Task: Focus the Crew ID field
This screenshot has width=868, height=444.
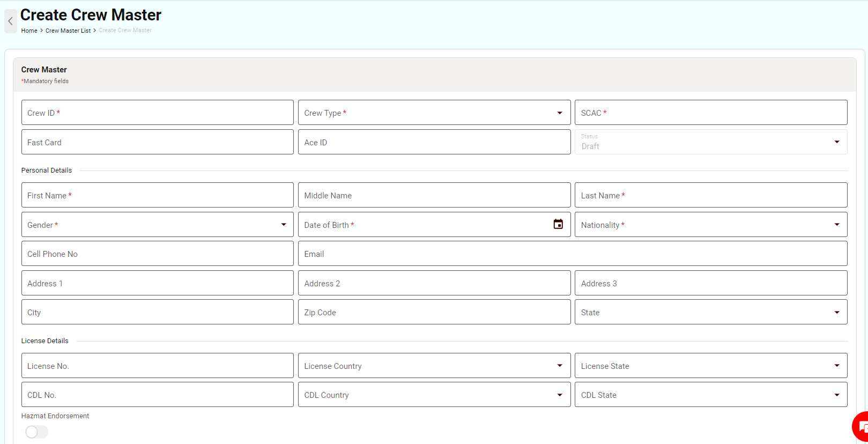Action: pos(158,113)
